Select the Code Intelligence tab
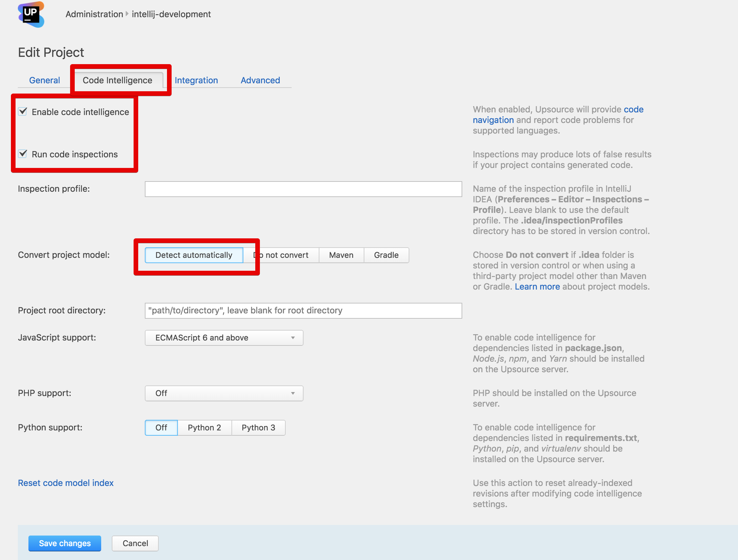The image size is (738, 560). point(117,80)
